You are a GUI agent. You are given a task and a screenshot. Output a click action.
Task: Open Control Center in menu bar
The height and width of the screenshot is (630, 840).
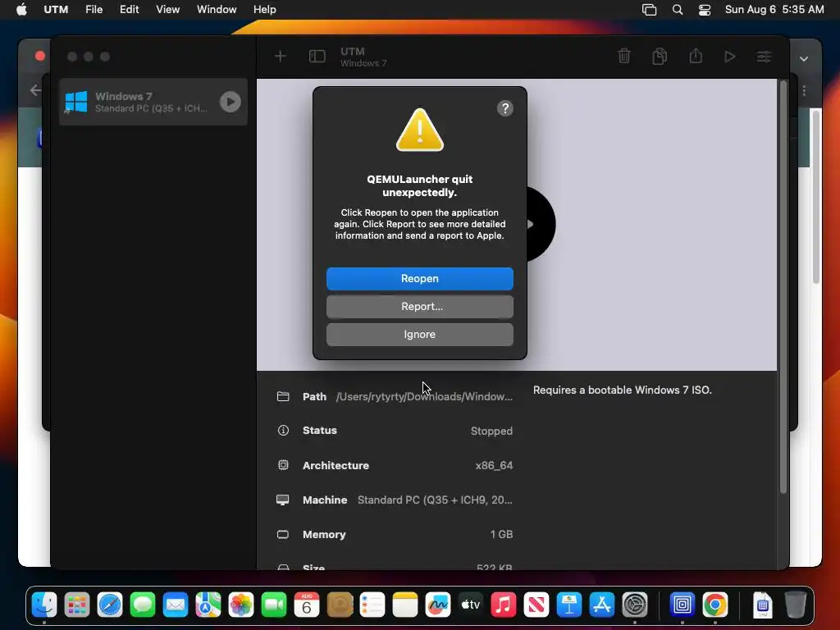coord(705,10)
